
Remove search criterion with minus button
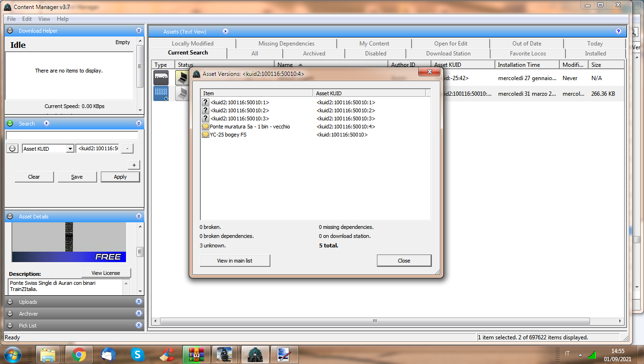click(127, 149)
